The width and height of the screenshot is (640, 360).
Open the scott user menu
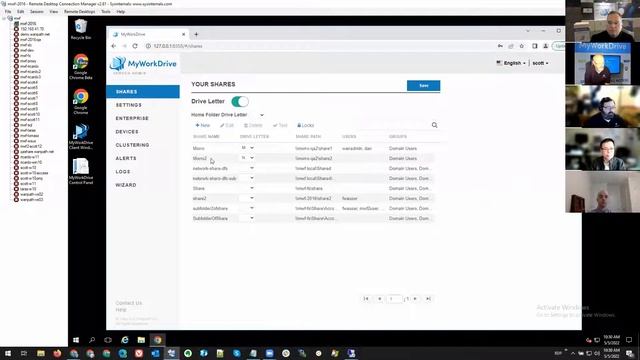(540, 63)
